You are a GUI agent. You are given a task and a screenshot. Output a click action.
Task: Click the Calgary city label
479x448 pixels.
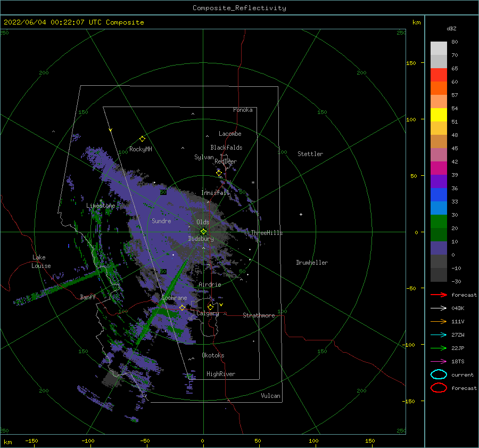point(208,313)
